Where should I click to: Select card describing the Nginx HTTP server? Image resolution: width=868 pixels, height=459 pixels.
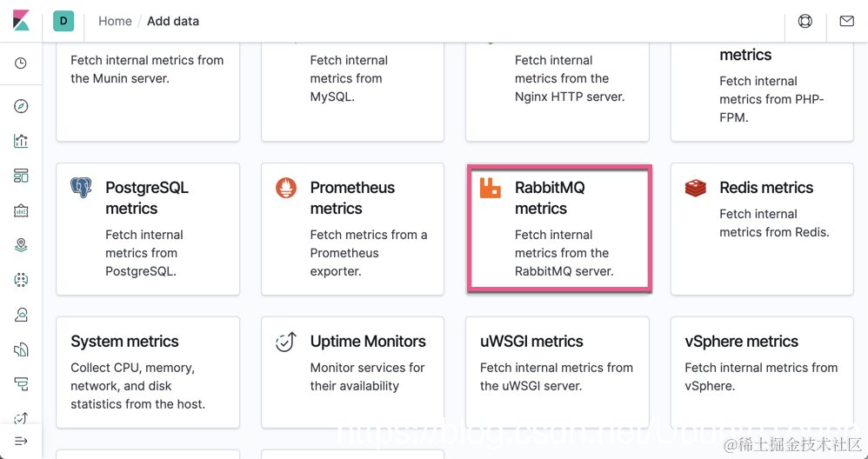tap(558, 91)
